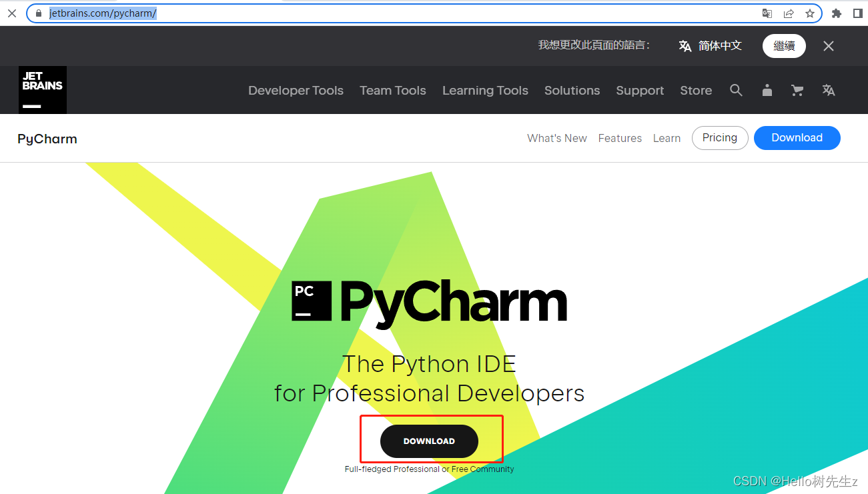
Task: Open the JetBrains account icon
Action: pos(767,90)
